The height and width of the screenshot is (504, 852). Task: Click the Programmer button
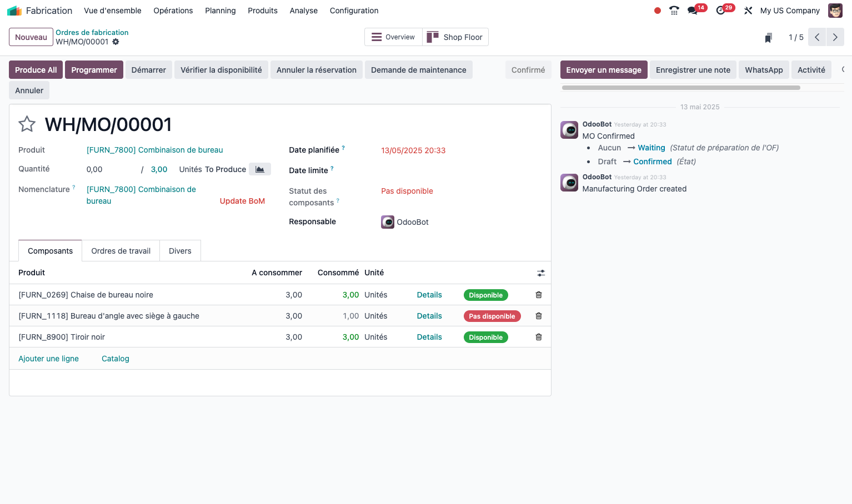[94, 70]
